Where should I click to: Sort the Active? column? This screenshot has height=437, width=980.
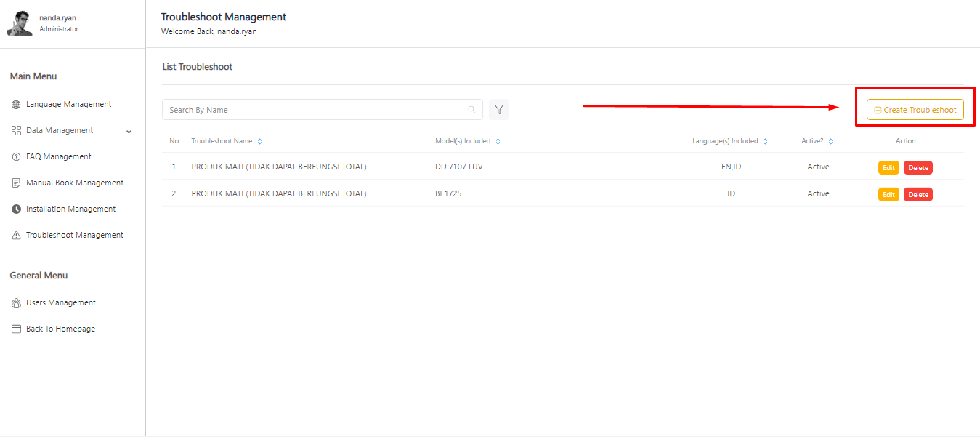830,141
